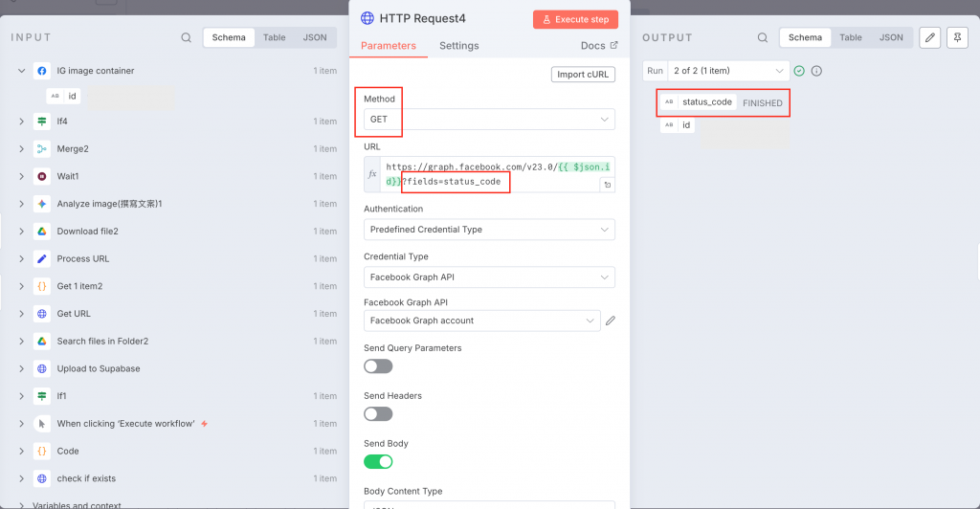Switch OUTPUT view to JSON
This screenshot has height=509, width=980.
(x=891, y=37)
